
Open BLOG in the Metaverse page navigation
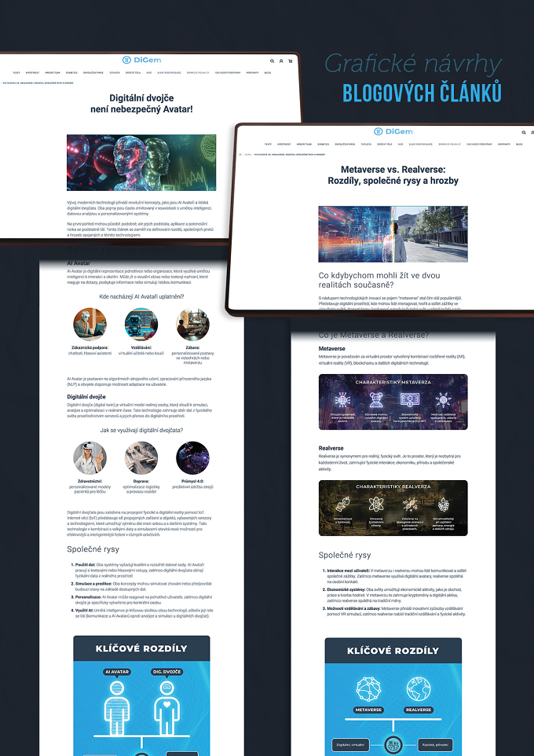(x=519, y=144)
